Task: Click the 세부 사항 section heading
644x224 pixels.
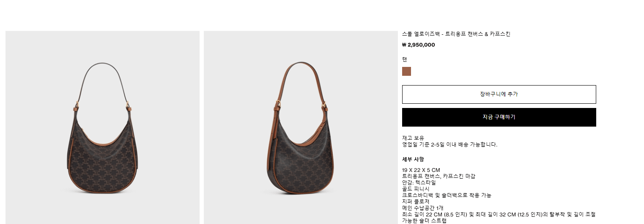Action: (413, 159)
